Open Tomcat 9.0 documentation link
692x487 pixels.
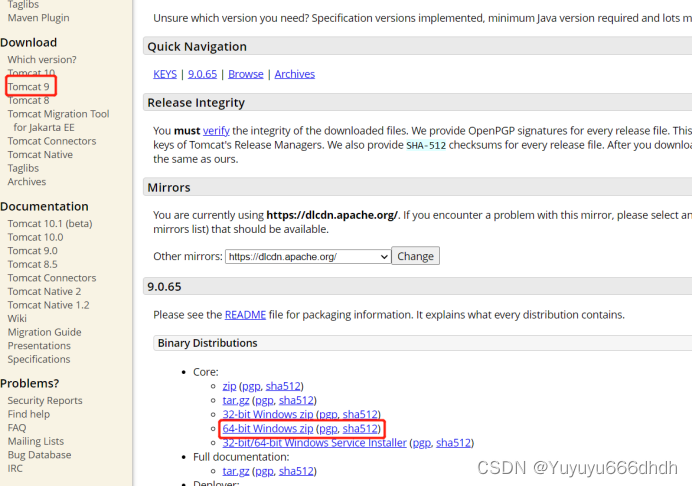click(32, 251)
